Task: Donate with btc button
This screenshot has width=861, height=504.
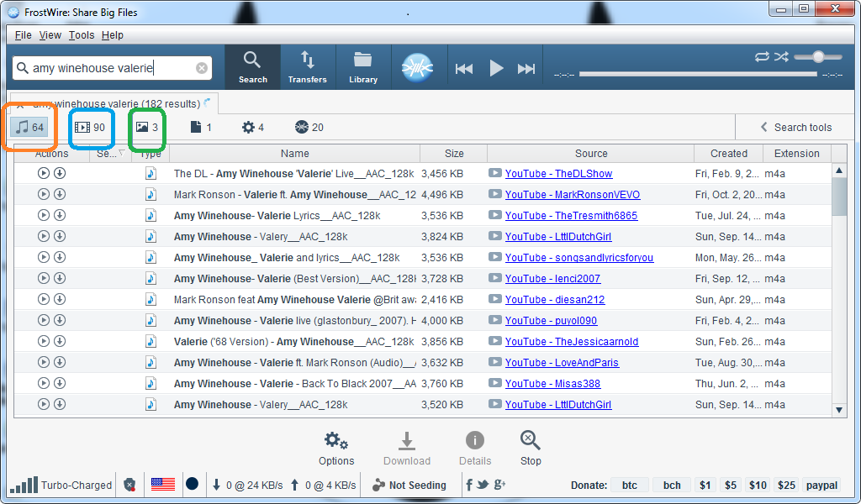Action: tap(629, 485)
